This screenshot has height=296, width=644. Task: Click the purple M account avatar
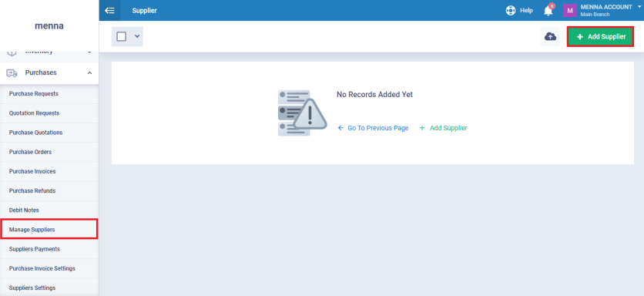point(569,11)
